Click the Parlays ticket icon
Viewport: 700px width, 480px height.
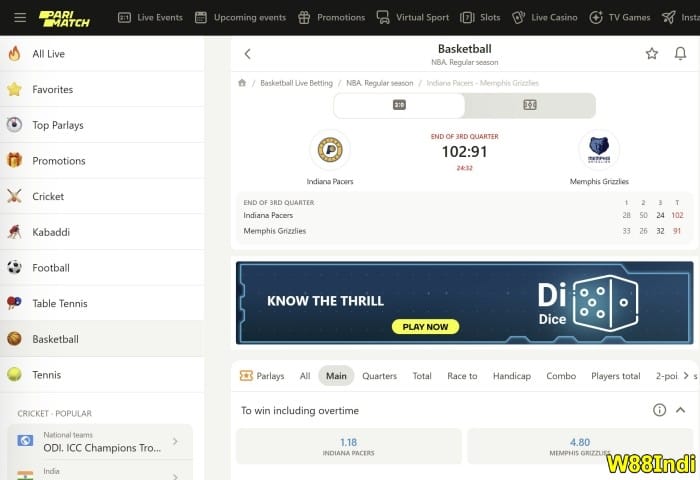tap(246, 376)
